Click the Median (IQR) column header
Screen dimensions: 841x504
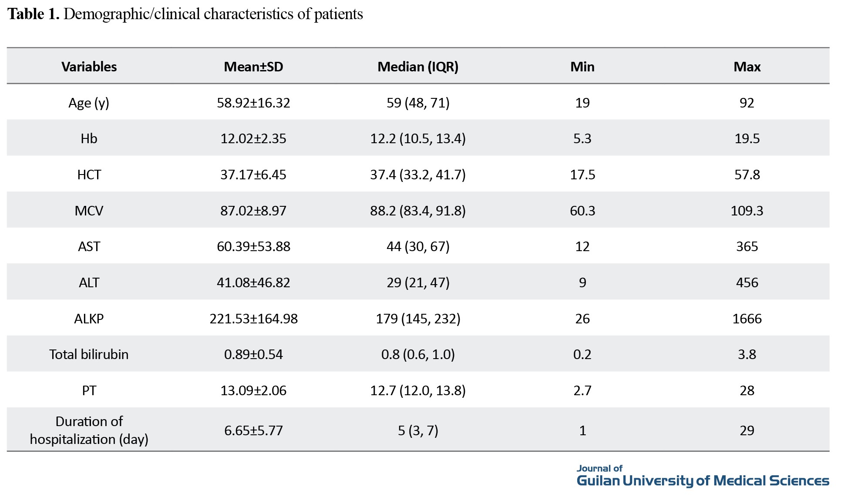[x=417, y=67]
